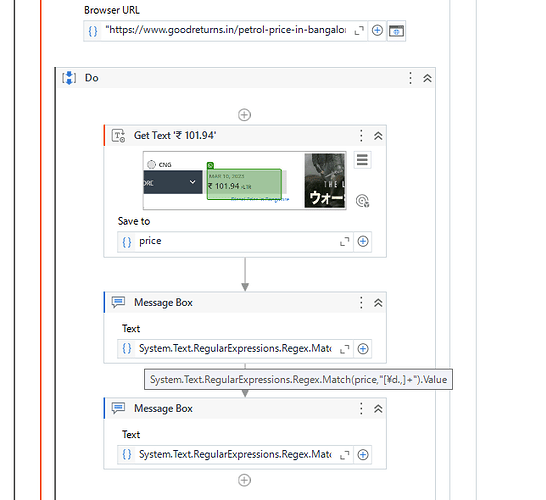Viewport: 546px width, 500px height.
Task: Open expression editor braces icon in Browser URL field
Action: 93,31
